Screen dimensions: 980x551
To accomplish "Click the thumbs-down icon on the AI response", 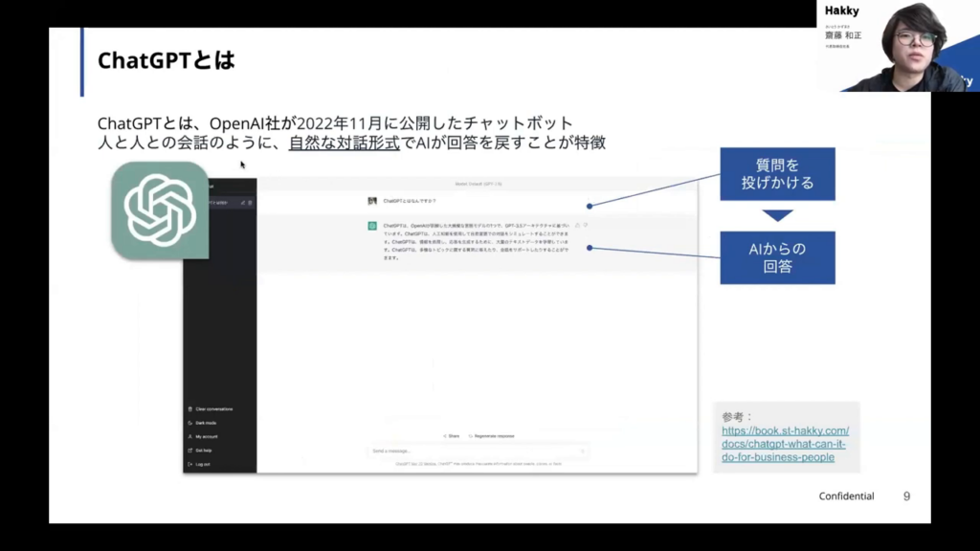I will coord(585,226).
